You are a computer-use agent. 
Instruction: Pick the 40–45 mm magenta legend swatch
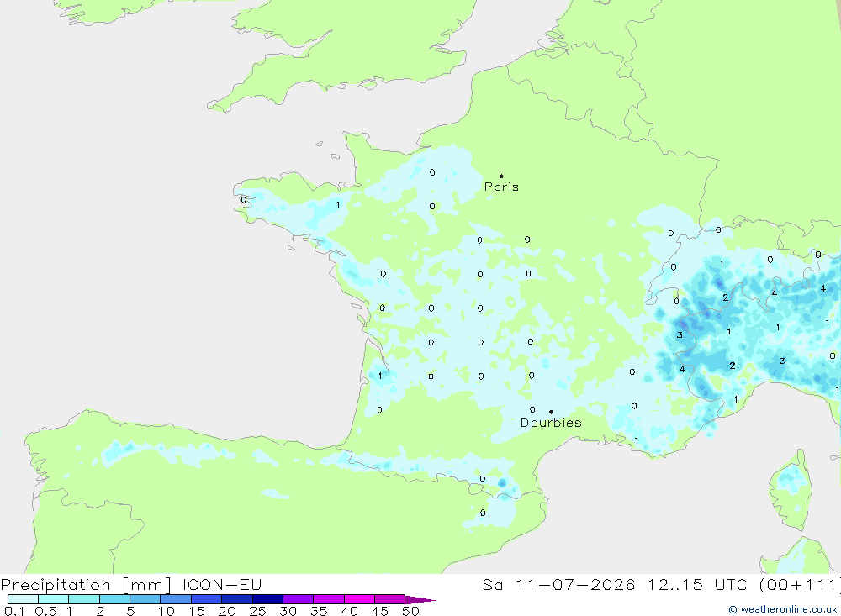tap(359, 599)
